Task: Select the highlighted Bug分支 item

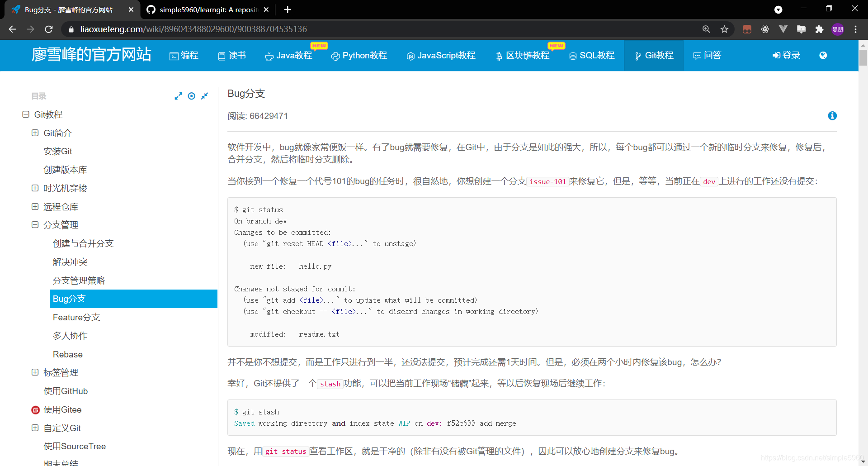Action: [x=133, y=299]
